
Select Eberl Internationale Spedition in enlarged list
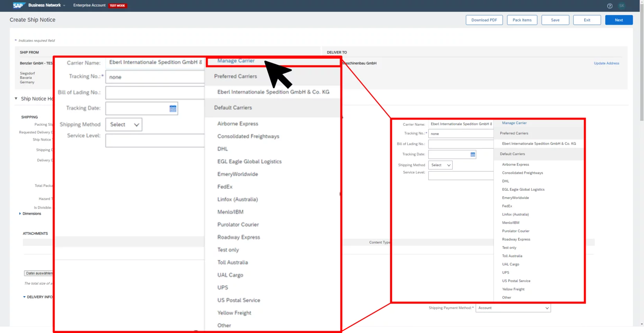273,92
